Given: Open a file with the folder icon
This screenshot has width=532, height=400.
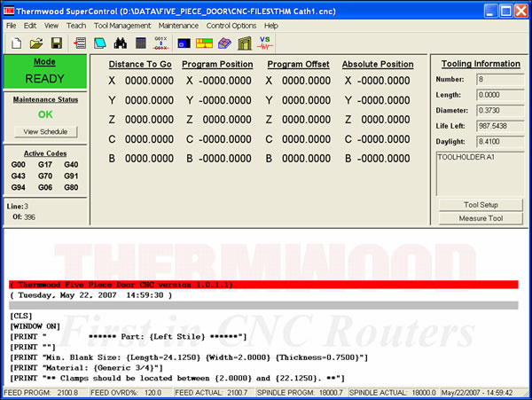Looking at the screenshot, I should pos(36,43).
